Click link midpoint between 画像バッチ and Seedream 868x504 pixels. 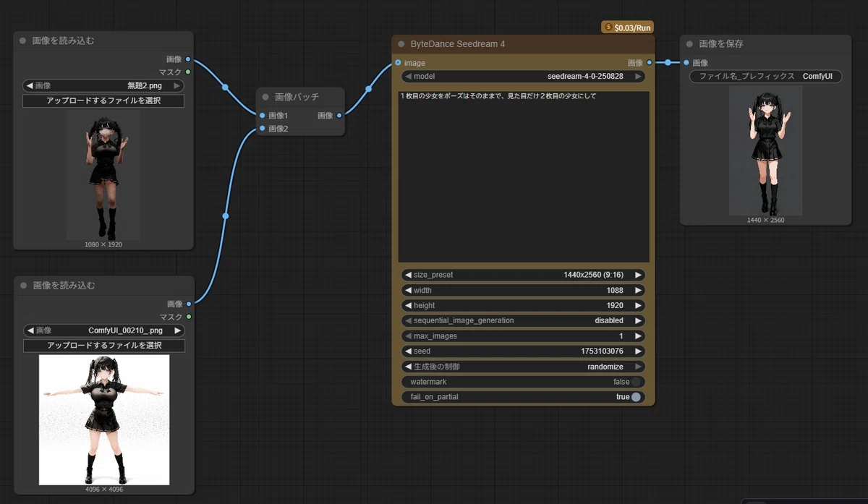[x=369, y=89]
